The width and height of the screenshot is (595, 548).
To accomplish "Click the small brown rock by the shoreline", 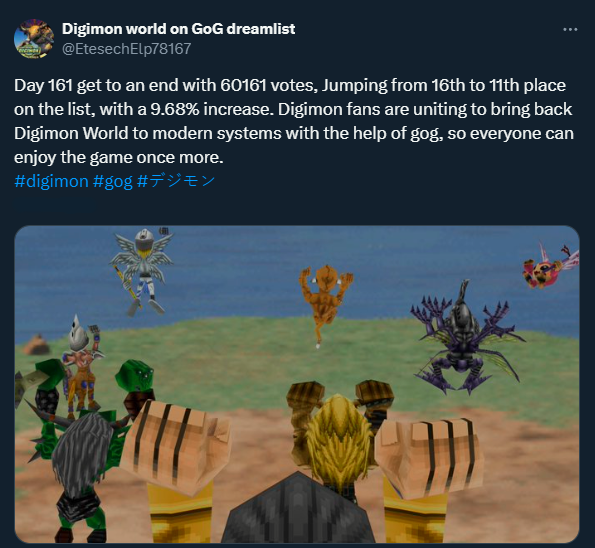I will pos(36,344).
